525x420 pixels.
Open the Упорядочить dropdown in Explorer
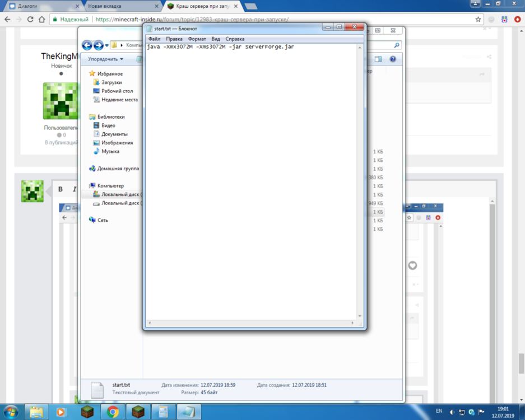[105, 59]
